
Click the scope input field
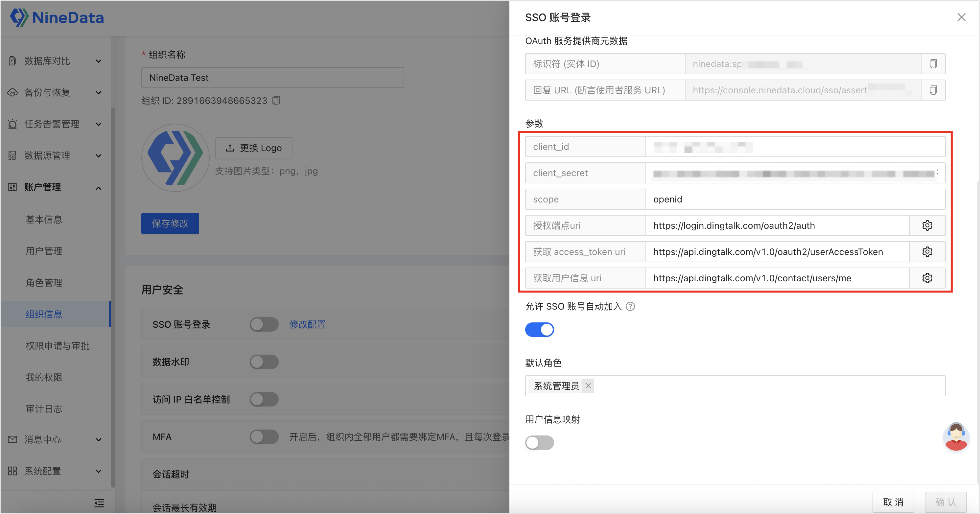tap(795, 199)
